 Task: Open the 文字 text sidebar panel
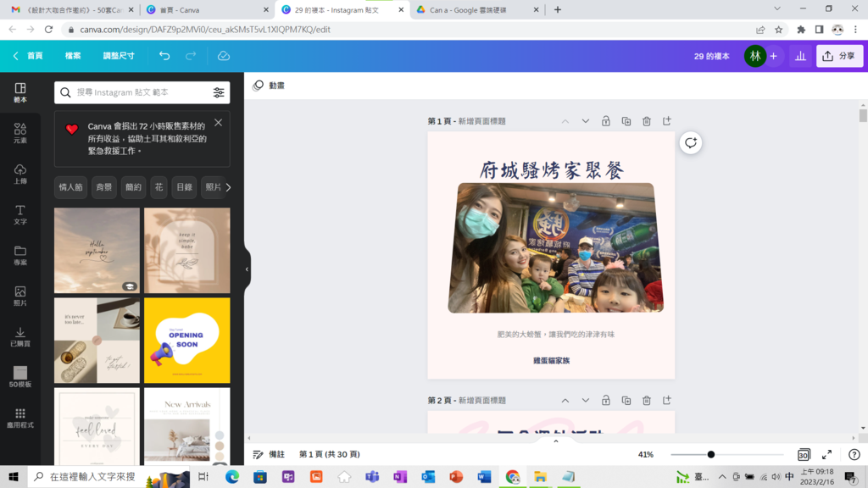(x=20, y=214)
